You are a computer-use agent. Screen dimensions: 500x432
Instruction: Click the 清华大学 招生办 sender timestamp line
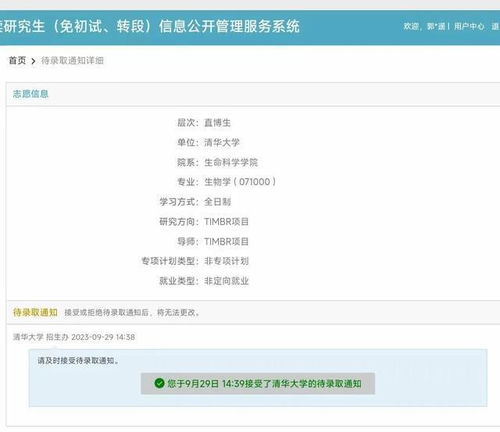coord(74,337)
